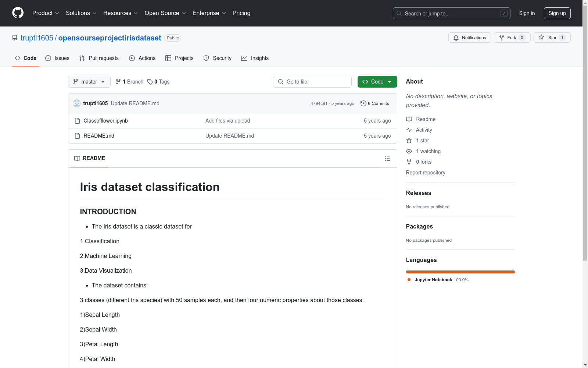The image size is (588, 368).
Task: Expand the Enterprise menu
Action: pos(209,13)
